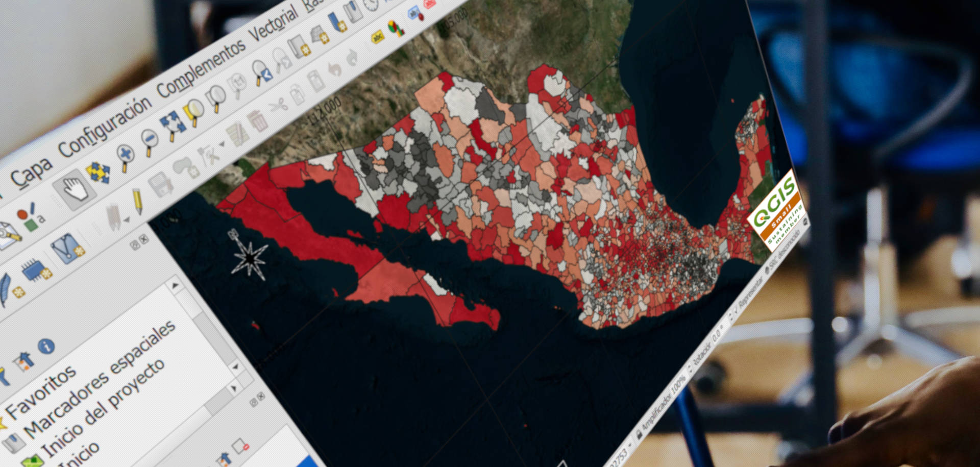
Task: Click browser panel scrollbar up arrow
Action: [176, 286]
